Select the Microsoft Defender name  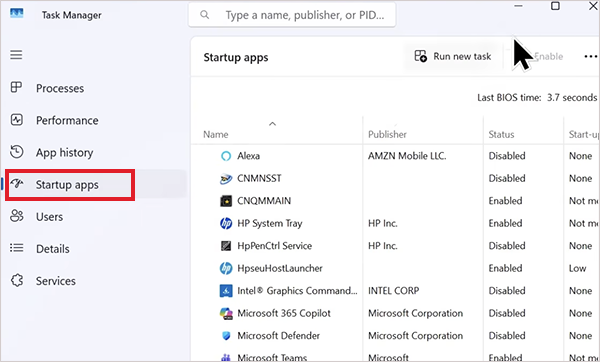(x=278, y=336)
